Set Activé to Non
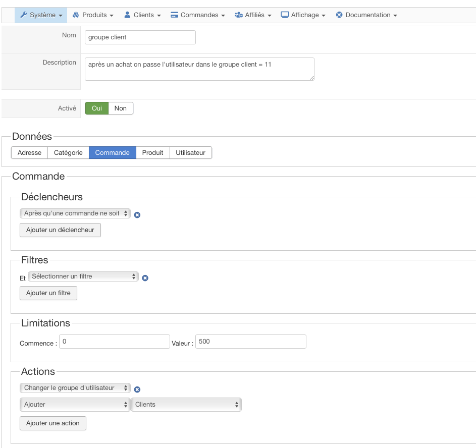Screen dimensions: 476x448 tap(121, 108)
